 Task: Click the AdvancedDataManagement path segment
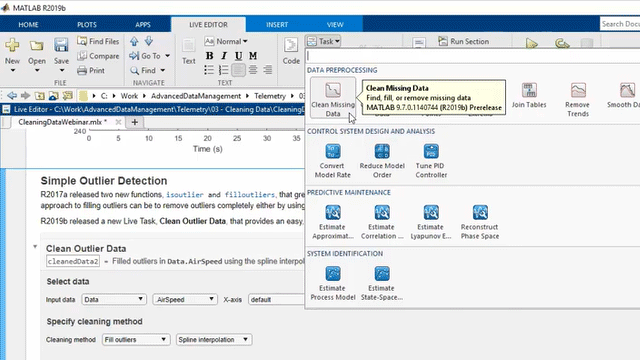coord(196,96)
